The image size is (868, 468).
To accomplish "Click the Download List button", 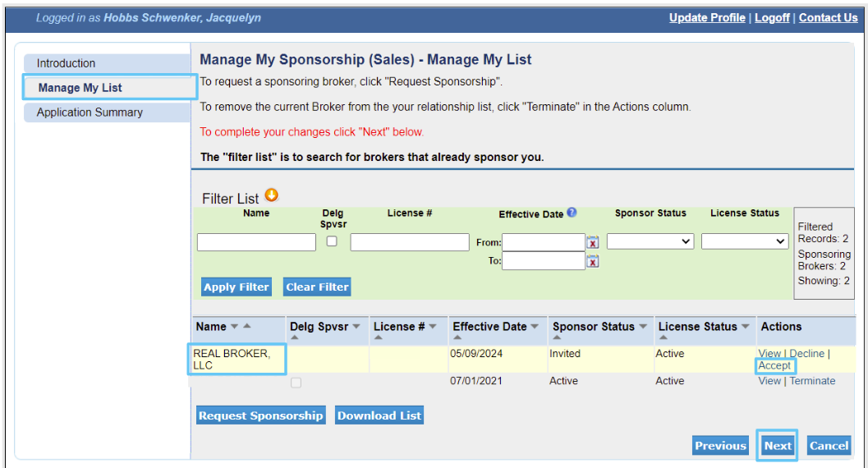I will coord(379,415).
